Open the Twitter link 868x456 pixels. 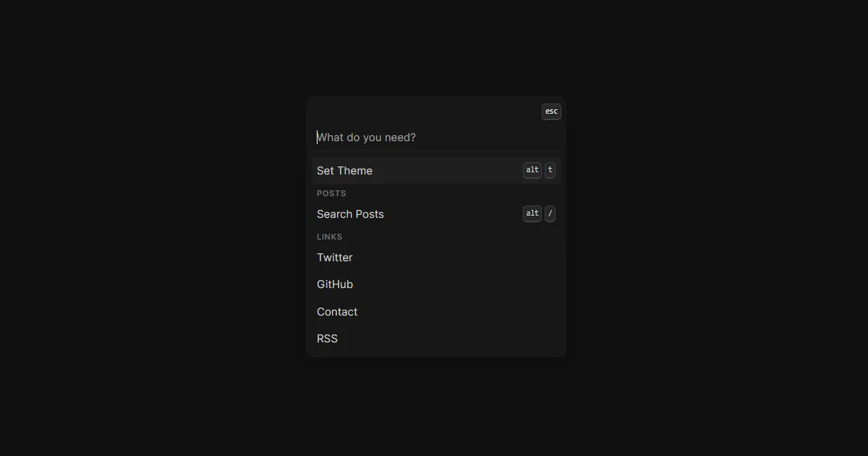335,258
